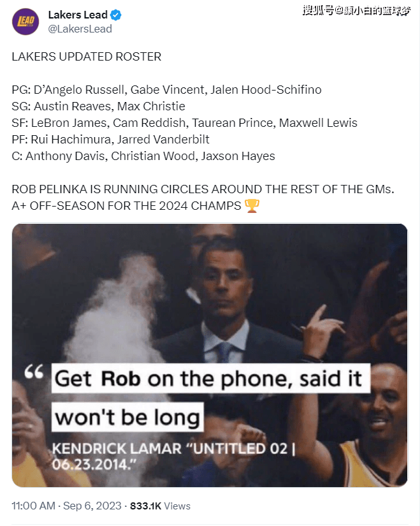
Task: Click the Kendrick Lamar 'Untitled 02' attribution
Action: click(x=173, y=457)
